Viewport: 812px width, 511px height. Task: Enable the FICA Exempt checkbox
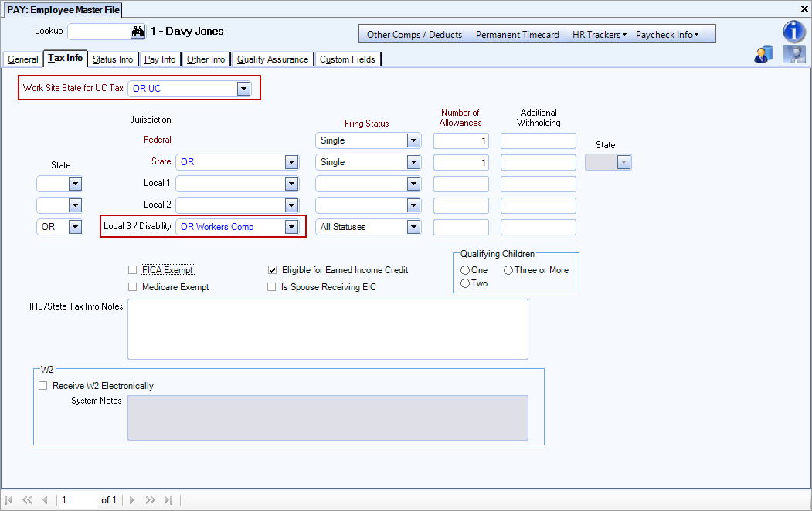132,270
